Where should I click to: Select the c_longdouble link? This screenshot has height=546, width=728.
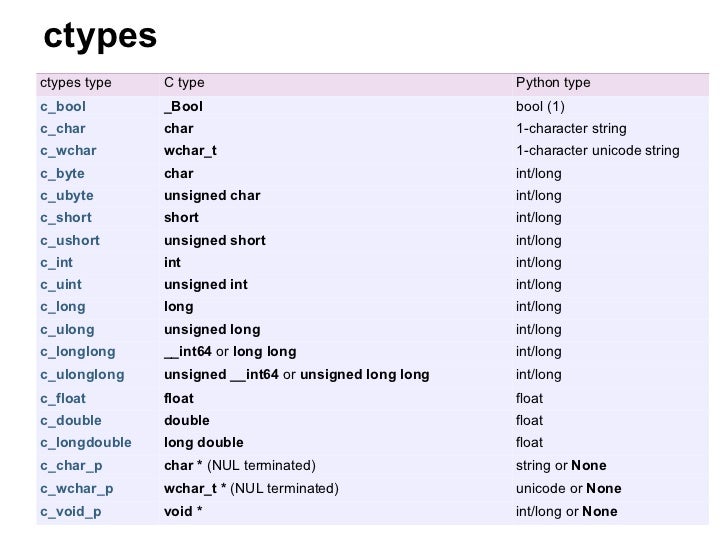86,443
